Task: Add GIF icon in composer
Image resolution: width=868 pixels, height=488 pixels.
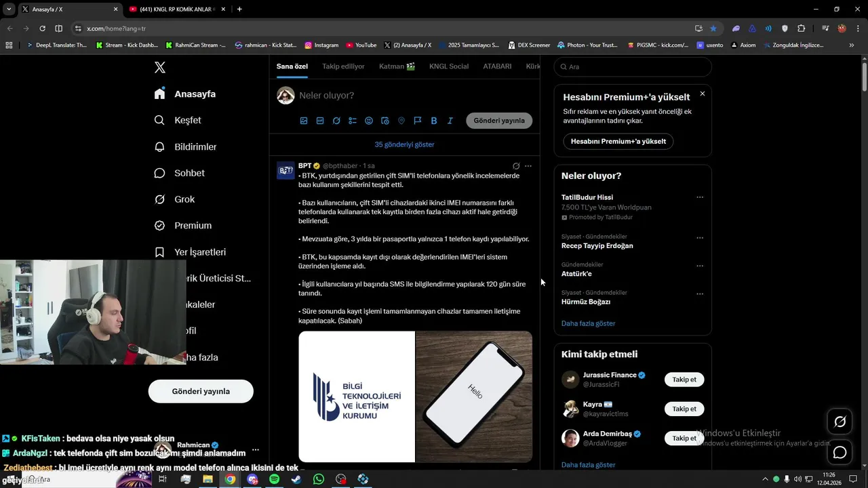Action: click(320, 121)
